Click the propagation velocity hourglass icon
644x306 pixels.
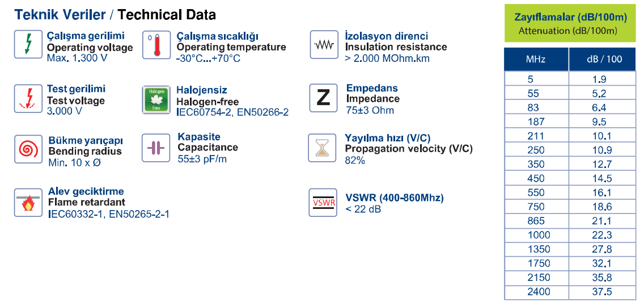[322, 148]
